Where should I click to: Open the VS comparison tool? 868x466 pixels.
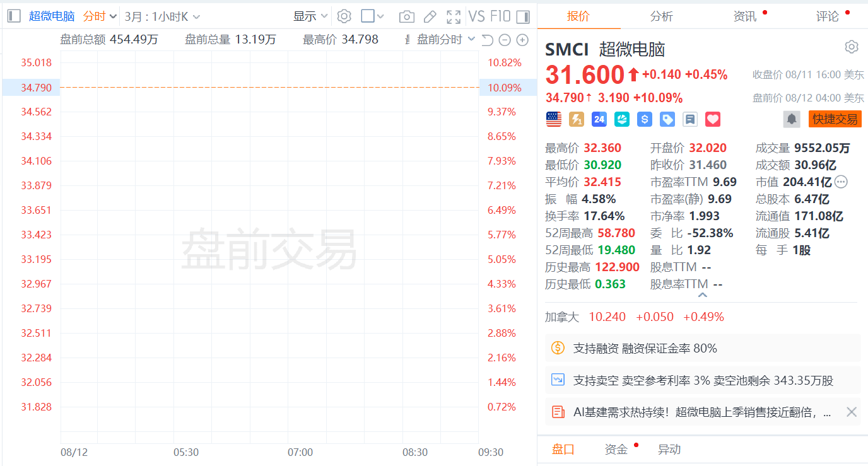coord(476,16)
